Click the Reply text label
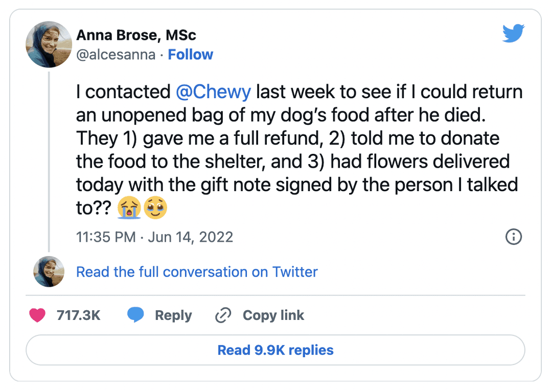This screenshot has height=392, width=552. coord(173,315)
